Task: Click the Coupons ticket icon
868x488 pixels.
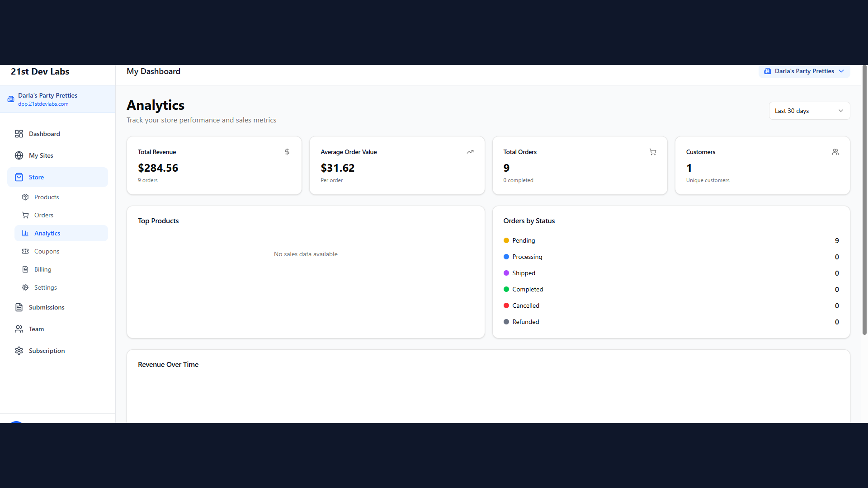Action: [25, 251]
